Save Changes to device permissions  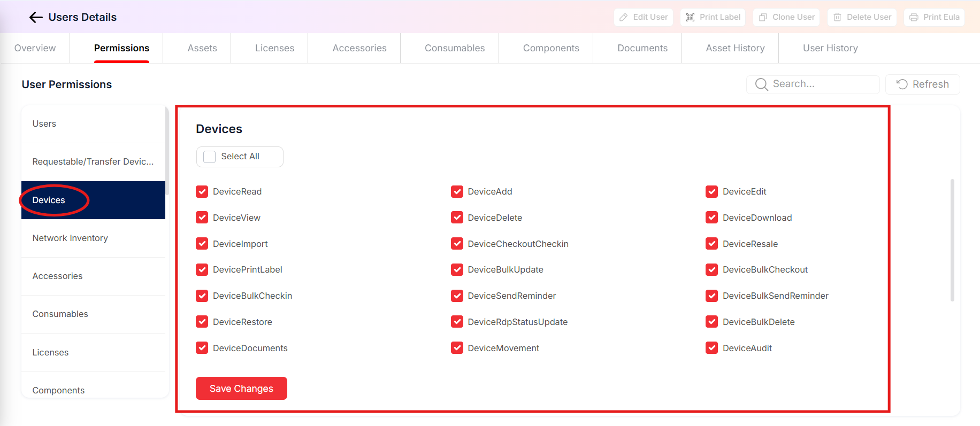[241, 388]
